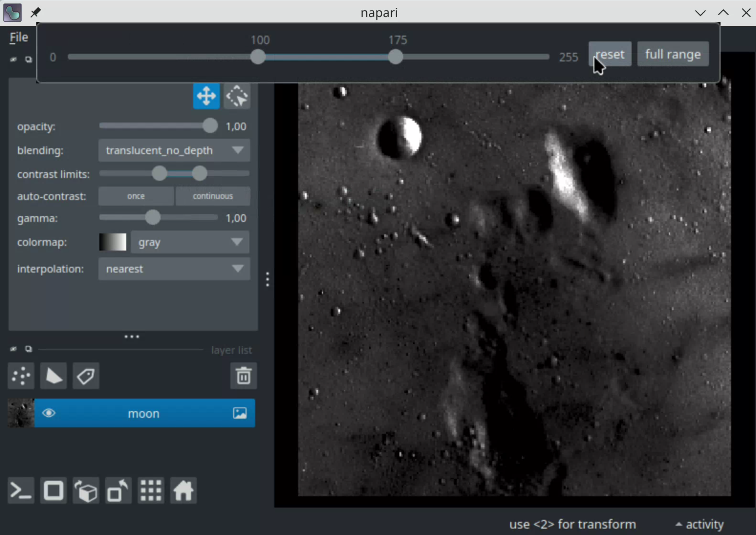Add a new shapes layer
This screenshot has width=756, height=535.
click(x=53, y=376)
